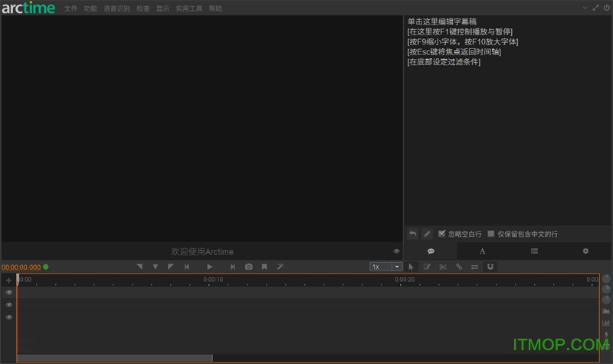The image size is (613, 364).
Task: Select the scissors cut tool
Action: 443,267
